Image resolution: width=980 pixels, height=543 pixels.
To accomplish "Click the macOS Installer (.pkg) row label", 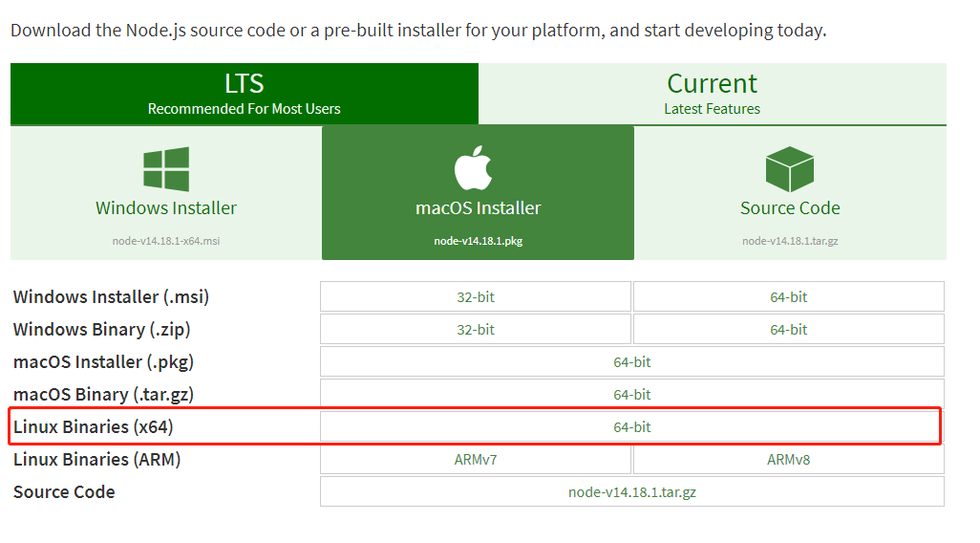I will (104, 361).
